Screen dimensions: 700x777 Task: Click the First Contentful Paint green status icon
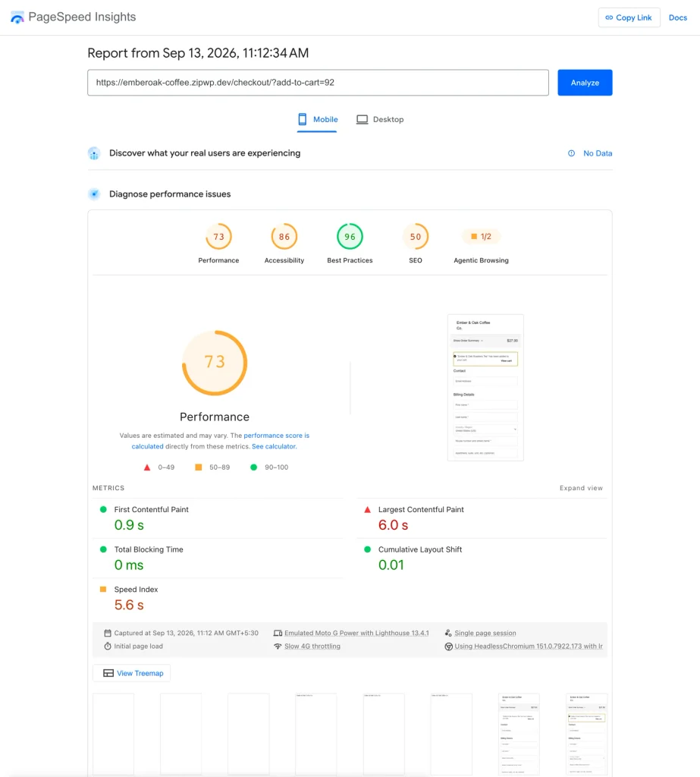(x=104, y=509)
